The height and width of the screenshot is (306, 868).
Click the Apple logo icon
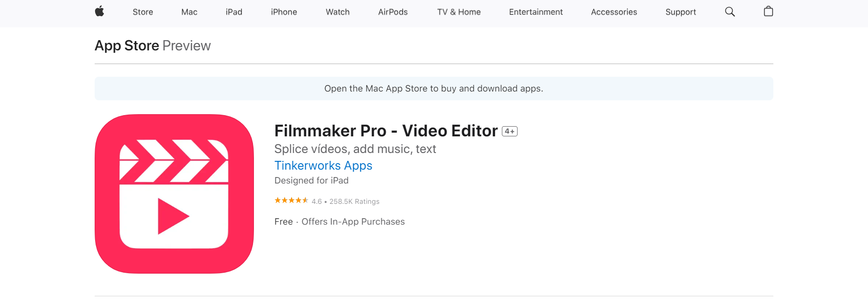(99, 12)
